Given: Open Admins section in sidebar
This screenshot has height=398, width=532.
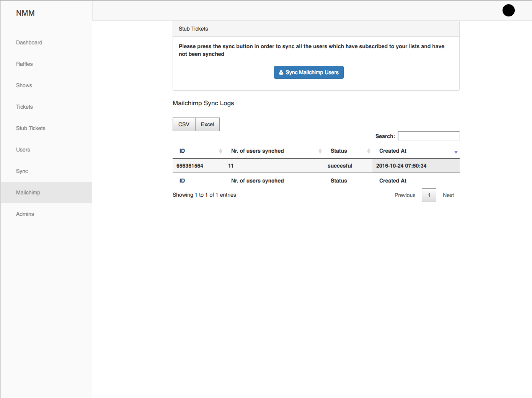Looking at the screenshot, I should click(x=25, y=214).
